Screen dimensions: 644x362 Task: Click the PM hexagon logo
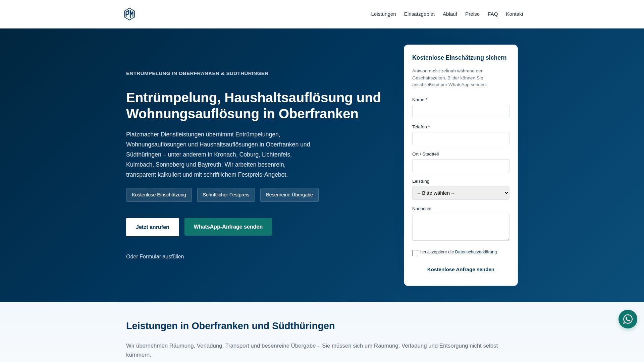(129, 14)
